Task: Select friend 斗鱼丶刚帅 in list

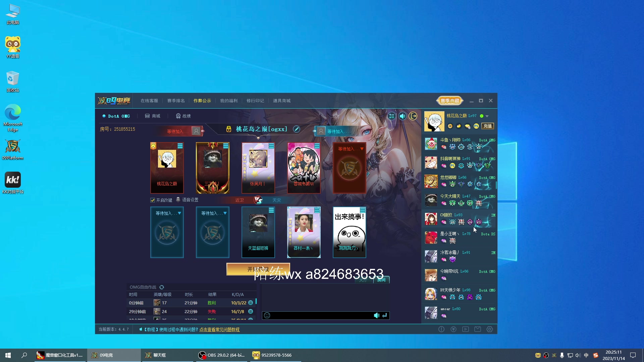Action: [460, 143]
